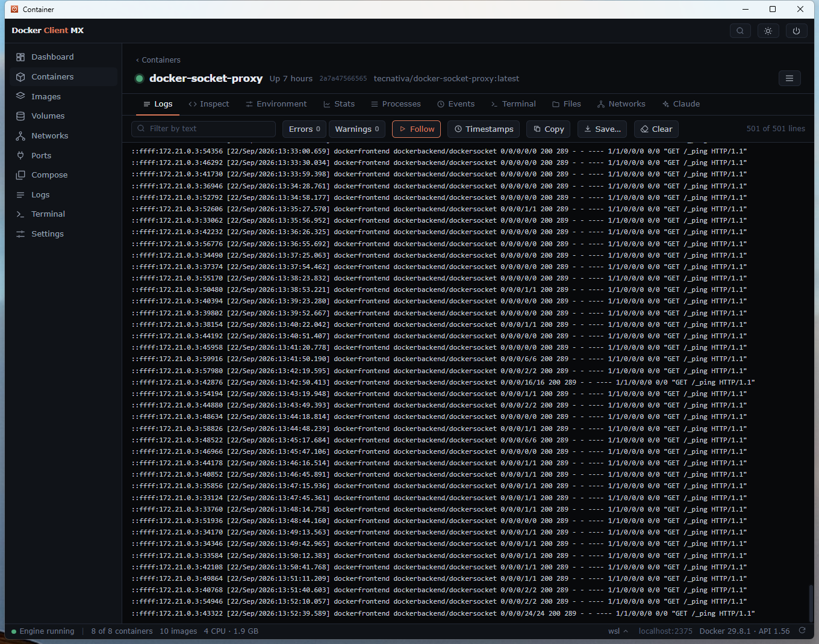The width and height of the screenshot is (819, 644).
Task: Copy the logs with Copy button
Action: coord(549,129)
